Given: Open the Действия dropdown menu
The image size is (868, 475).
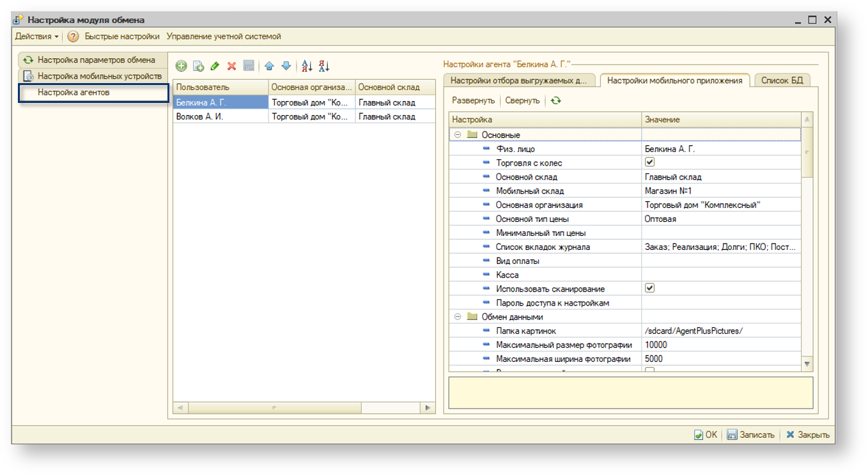Looking at the screenshot, I should [x=37, y=36].
